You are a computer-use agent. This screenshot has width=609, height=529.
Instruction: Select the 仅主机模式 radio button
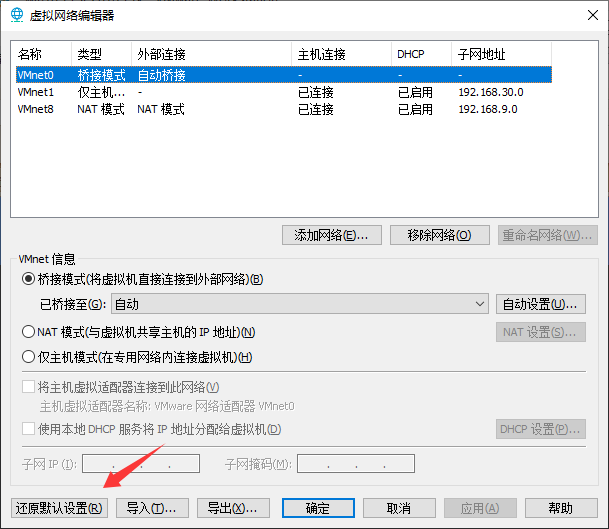coord(28,357)
